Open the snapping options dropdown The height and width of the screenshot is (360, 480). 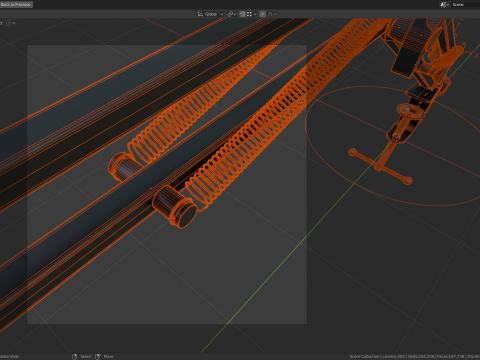click(251, 14)
